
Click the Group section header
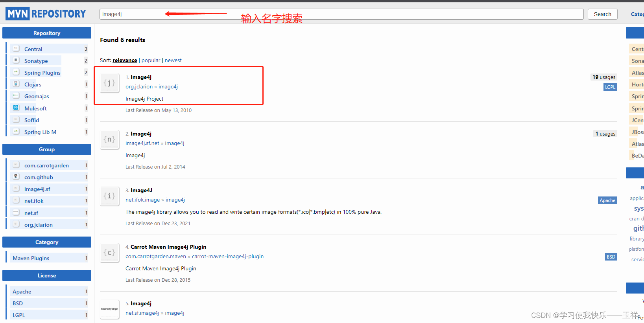[47, 149]
